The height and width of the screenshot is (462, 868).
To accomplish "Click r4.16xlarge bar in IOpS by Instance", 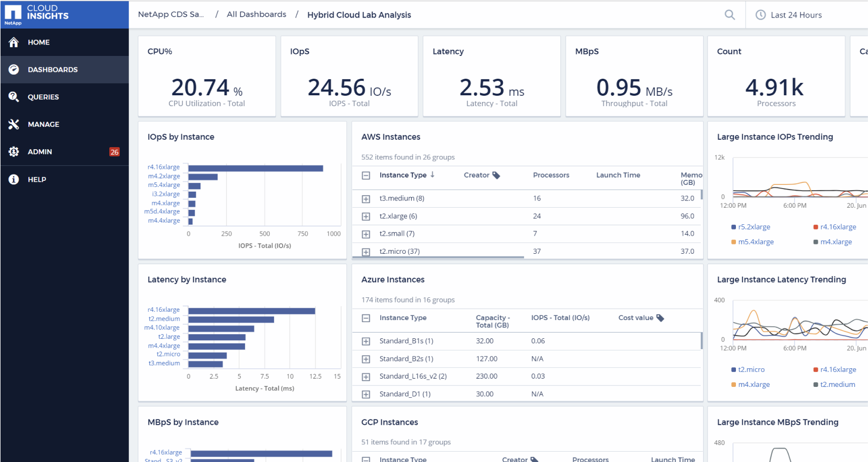I will pos(256,168).
